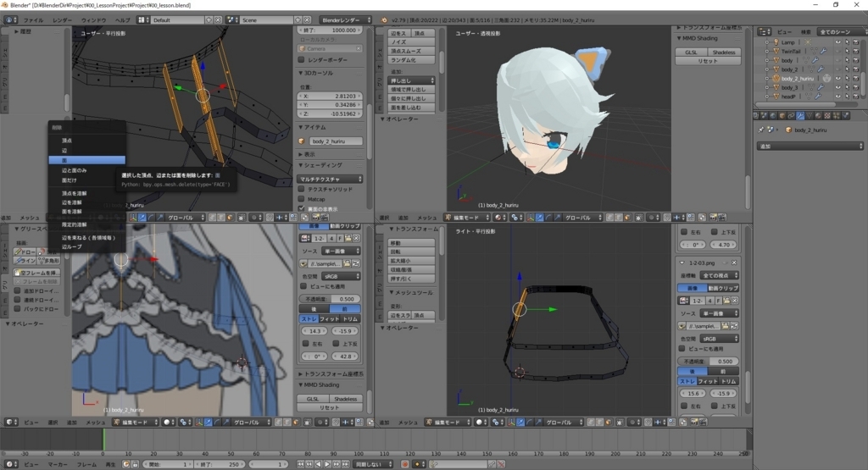Click the GLSL button in top MMD Shading
The width and height of the screenshot is (868, 470).
pos(691,52)
